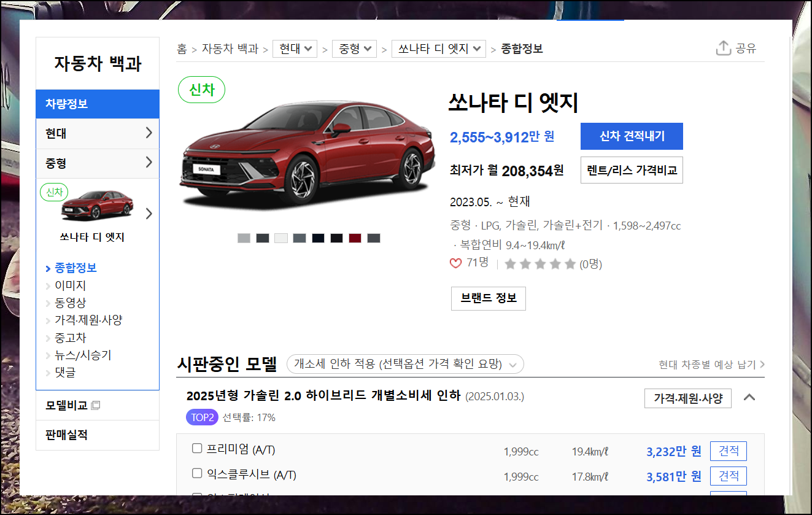Open the 현대 breadcrumb dropdown
This screenshot has height=515, width=812.
tap(295, 48)
